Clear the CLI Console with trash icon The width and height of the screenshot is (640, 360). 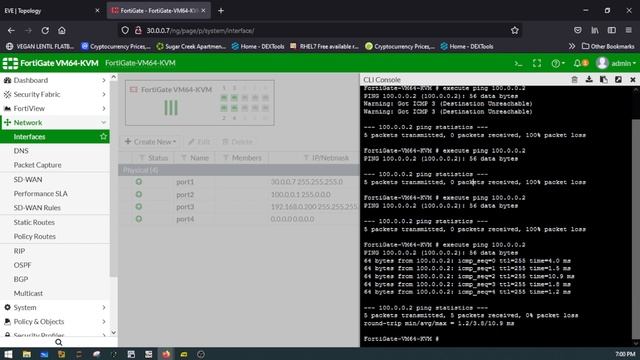pyautogui.click(x=574, y=80)
